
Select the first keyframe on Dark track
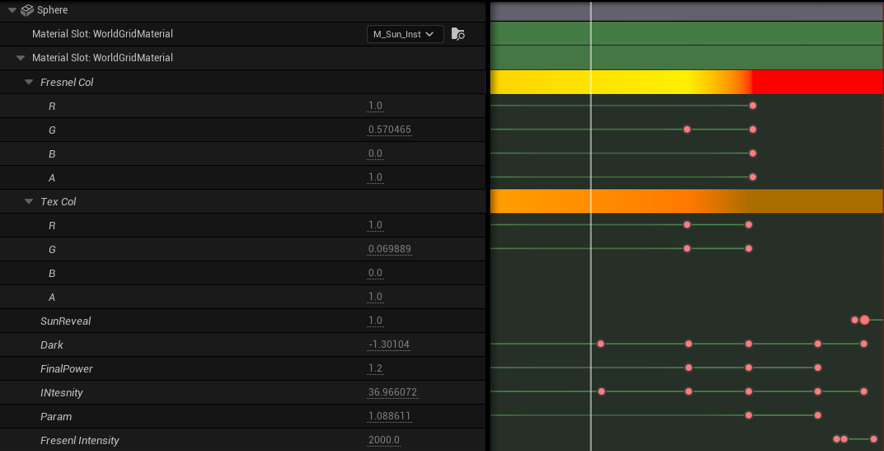pos(601,344)
